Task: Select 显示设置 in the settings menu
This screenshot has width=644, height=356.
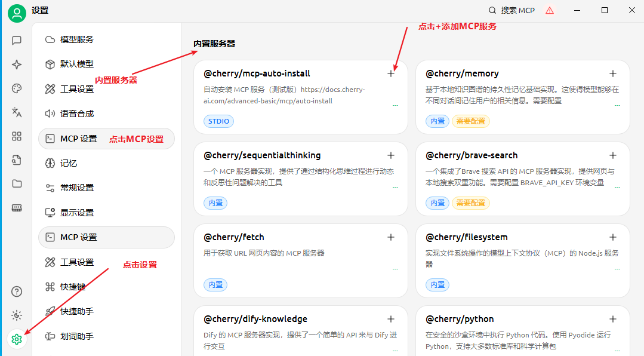Action: (x=77, y=213)
